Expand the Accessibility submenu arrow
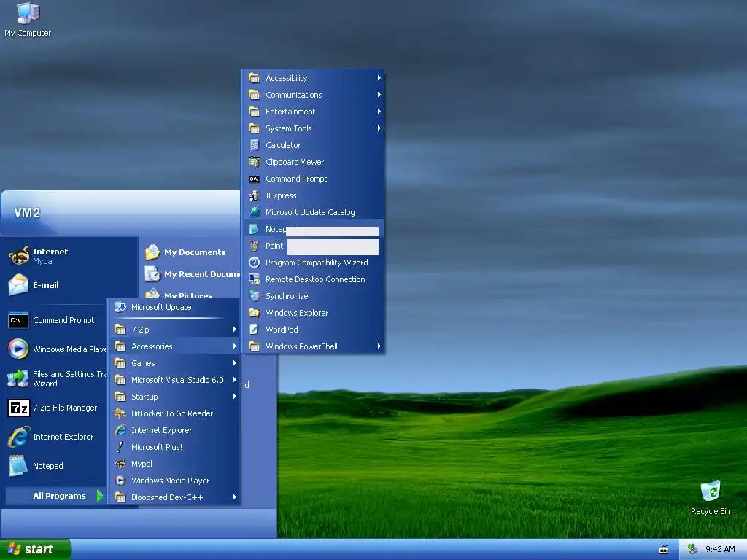Image resolution: width=747 pixels, height=560 pixels. 379,77
